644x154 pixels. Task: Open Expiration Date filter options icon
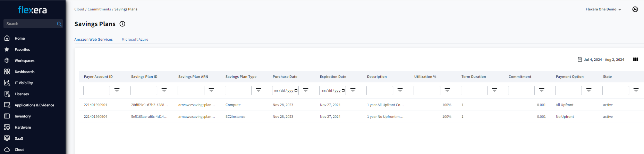[x=353, y=90]
